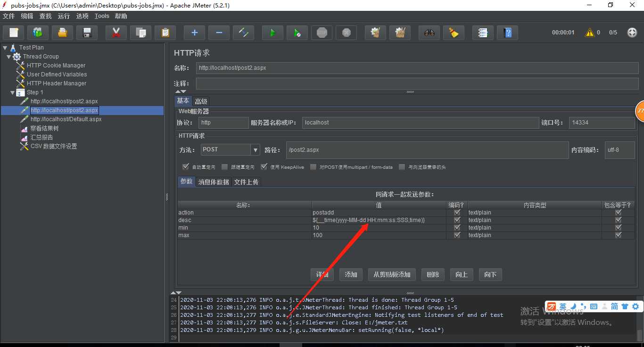644x347 pixels.
Task: Click the yellow warning triangle log indicator
Action: point(590,33)
